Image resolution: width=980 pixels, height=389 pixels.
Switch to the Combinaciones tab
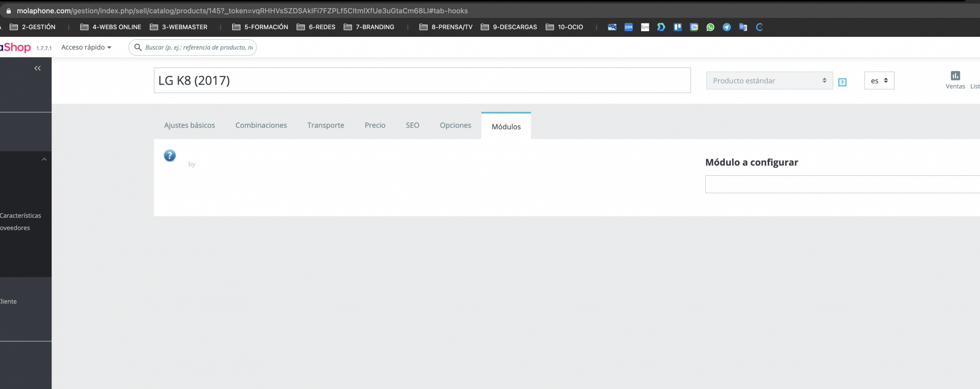click(261, 125)
